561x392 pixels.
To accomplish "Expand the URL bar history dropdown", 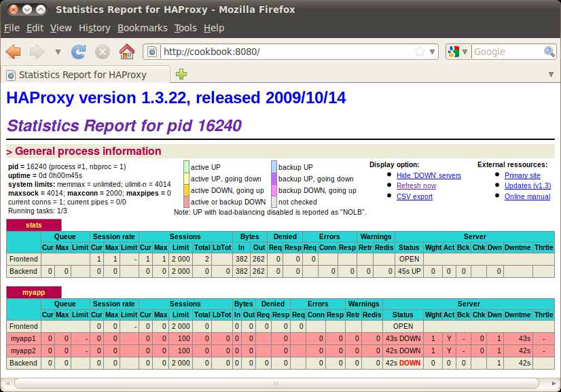I will click(x=432, y=52).
